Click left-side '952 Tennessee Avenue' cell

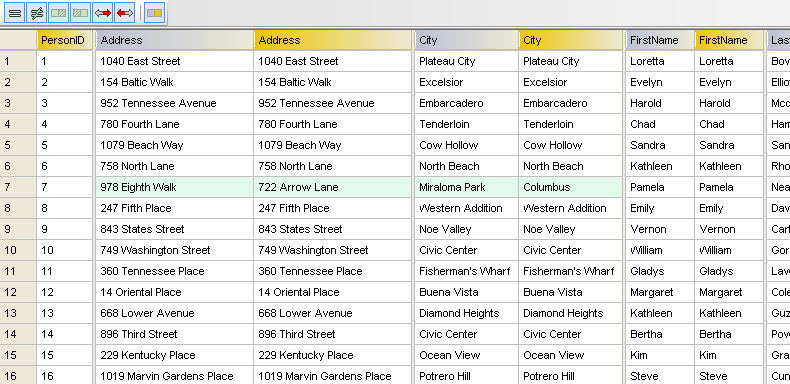174,103
